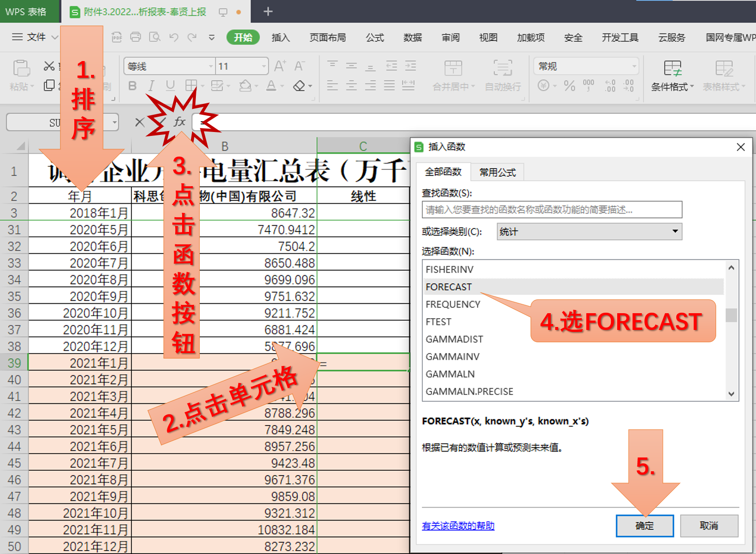Open the 统计 category dropdown
The width and height of the screenshot is (756, 554).
589,231
